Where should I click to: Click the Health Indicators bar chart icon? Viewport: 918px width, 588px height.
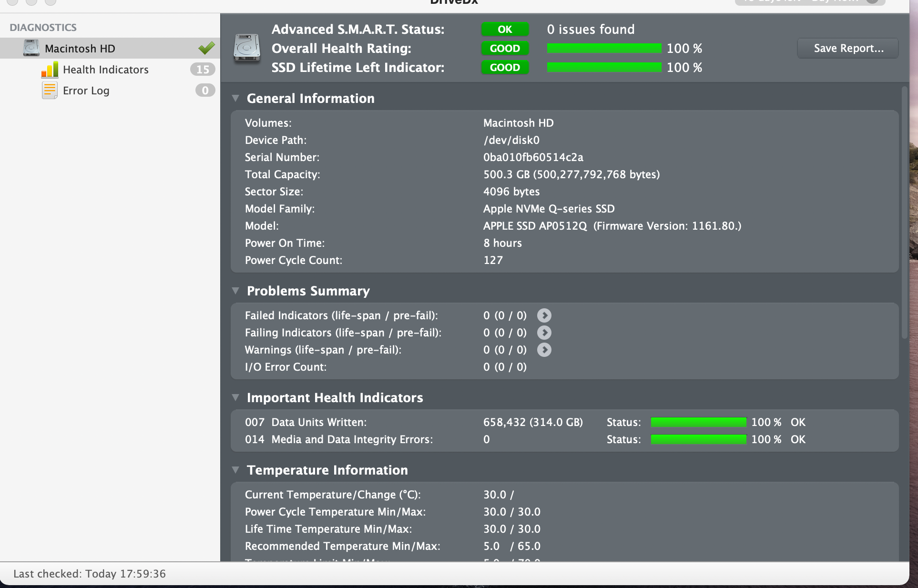click(50, 70)
